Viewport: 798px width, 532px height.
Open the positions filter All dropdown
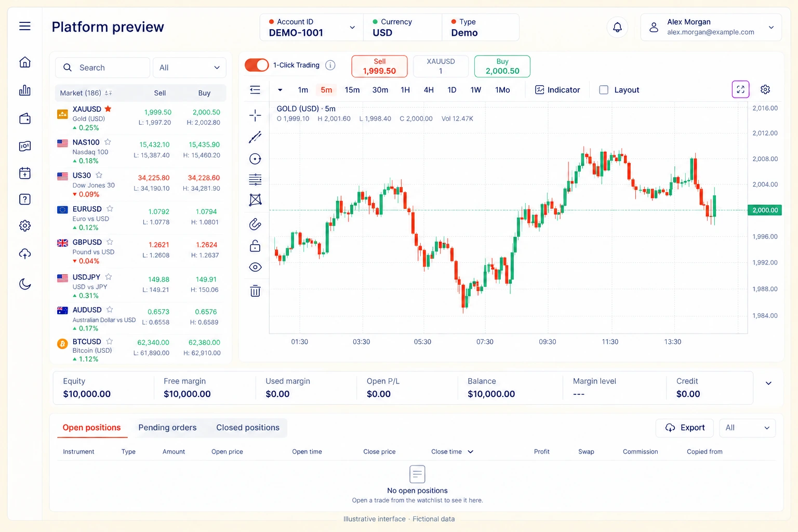pos(748,428)
